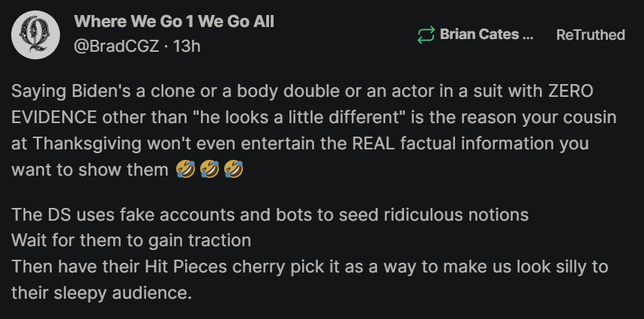Open the post via the 13h timestamp

coord(187,46)
